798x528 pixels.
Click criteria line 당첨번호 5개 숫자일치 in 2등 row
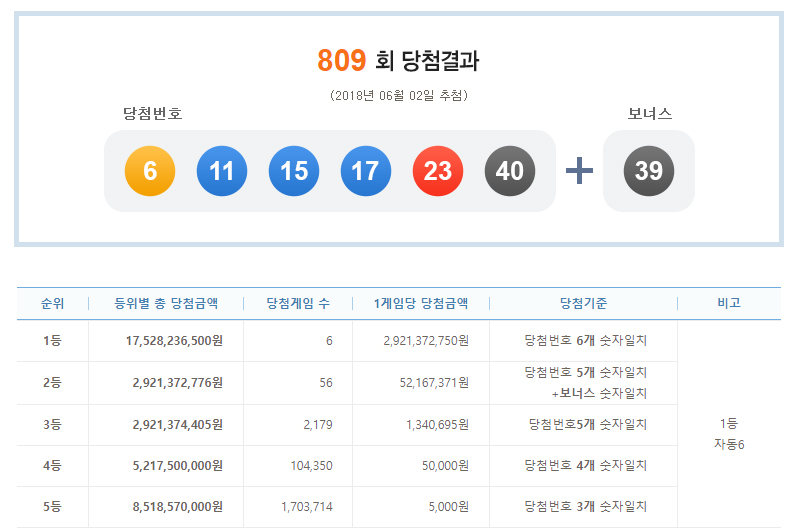point(585,373)
